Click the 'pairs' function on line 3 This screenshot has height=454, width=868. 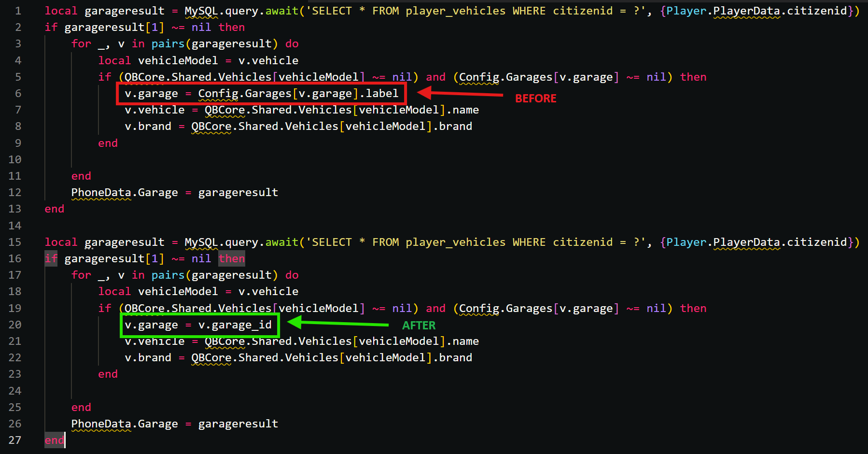[x=168, y=43]
